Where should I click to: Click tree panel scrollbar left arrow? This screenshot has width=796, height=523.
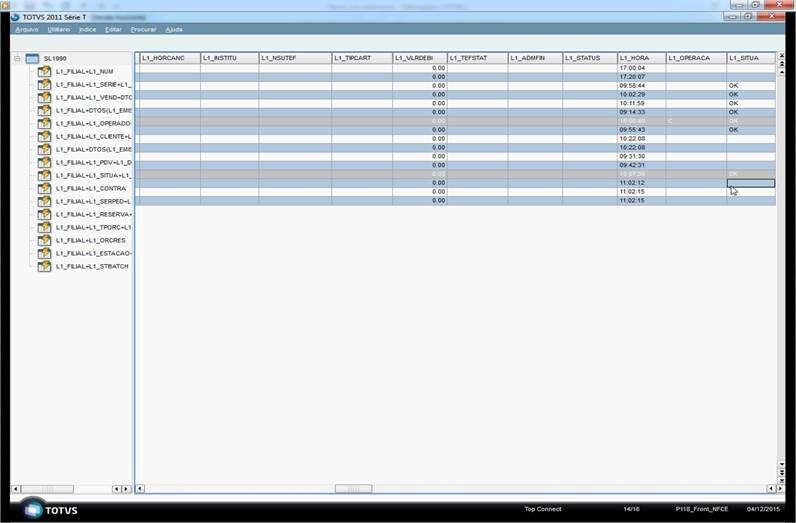(16, 489)
